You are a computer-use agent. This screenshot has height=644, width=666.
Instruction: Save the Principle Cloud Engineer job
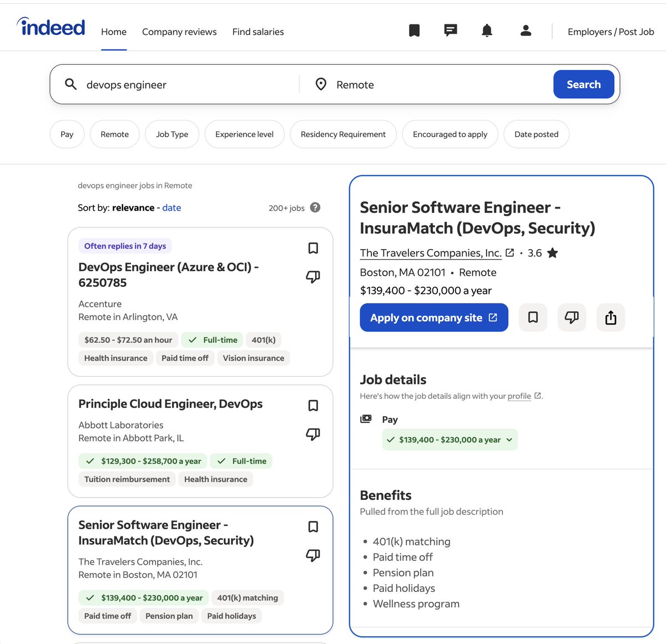pyautogui.click(x=313, y=405)
